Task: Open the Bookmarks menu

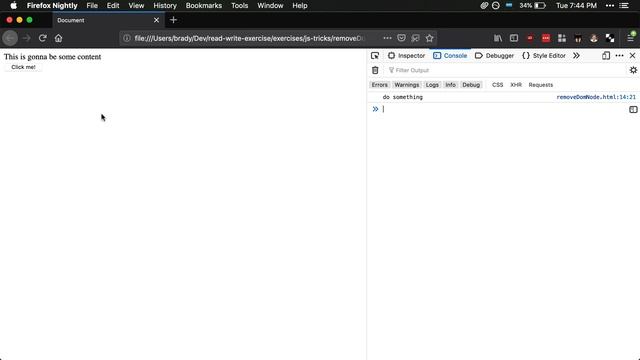Action: click(x=204, y=6)
